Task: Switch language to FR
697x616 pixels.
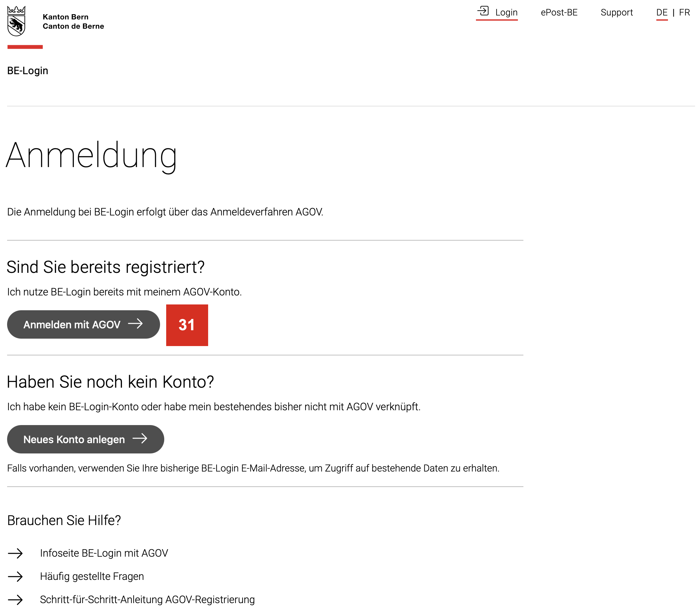Action: click(684, 12)
